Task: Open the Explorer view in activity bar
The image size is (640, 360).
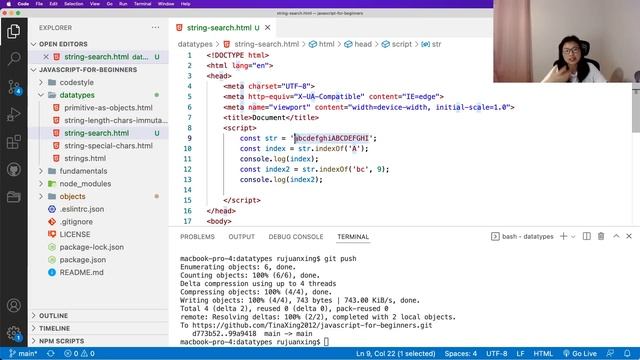Action: (x=13, y=31)
